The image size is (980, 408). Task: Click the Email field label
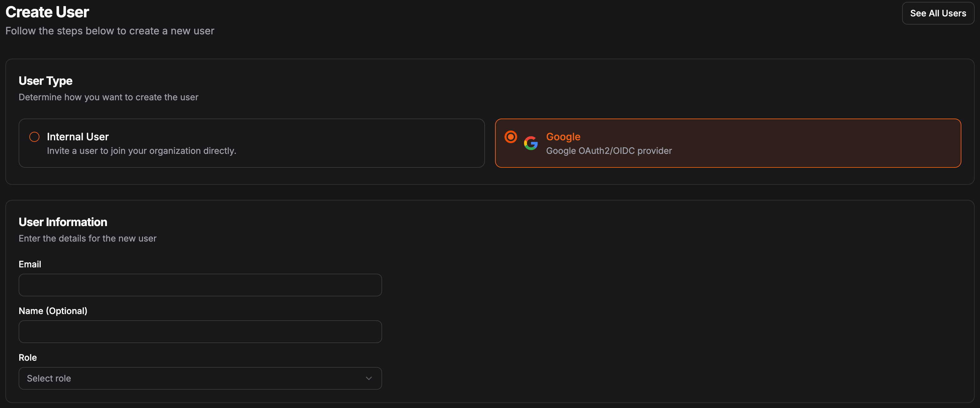[x=30, y=264]
